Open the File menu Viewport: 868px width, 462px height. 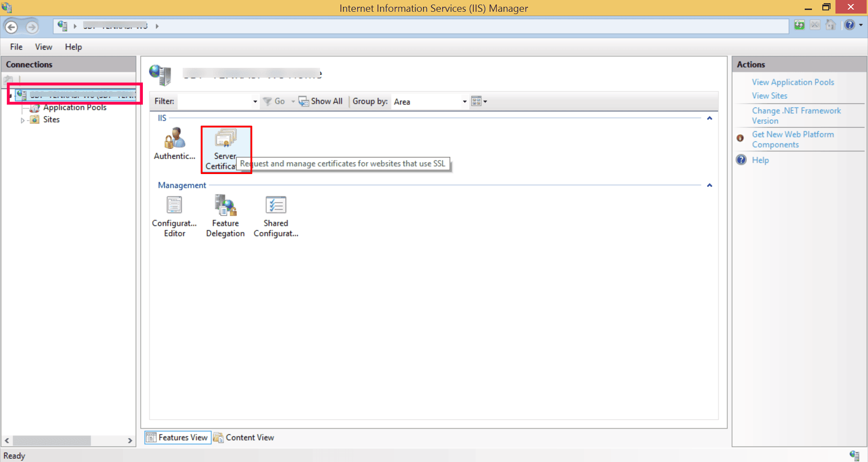(16, 47)
